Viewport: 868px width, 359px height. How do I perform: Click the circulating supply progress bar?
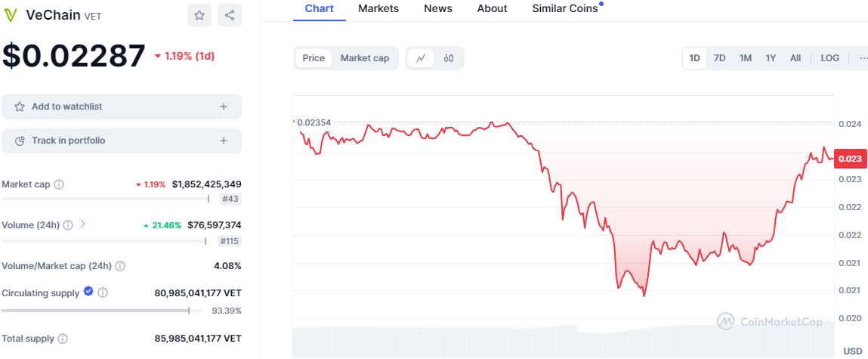click(102, 311)
